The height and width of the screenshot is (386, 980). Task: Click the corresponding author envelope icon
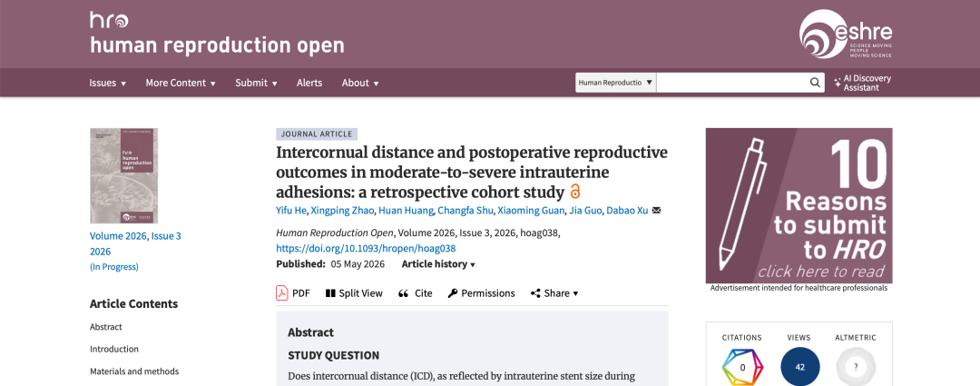[656, 210]
